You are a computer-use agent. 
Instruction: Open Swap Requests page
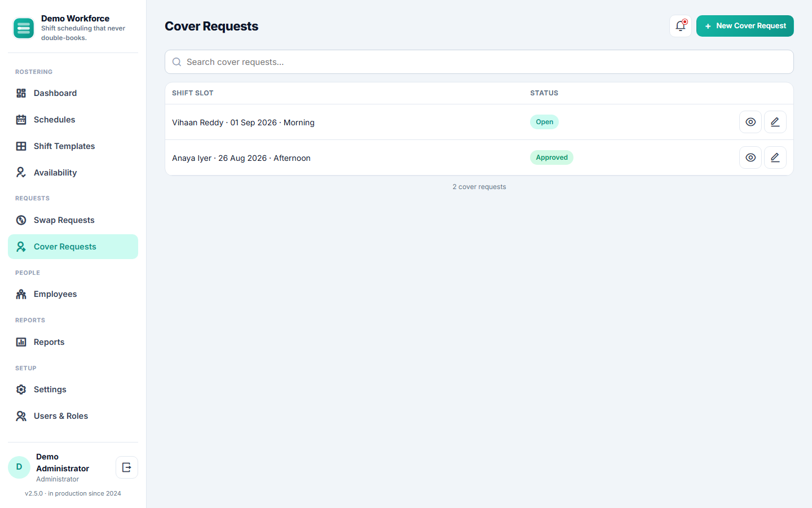(x=73, y=220)
